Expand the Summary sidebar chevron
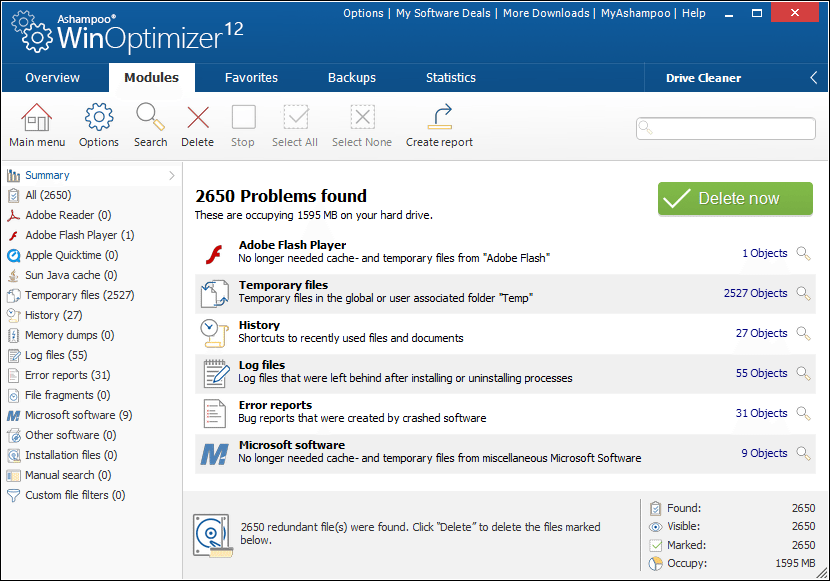The height and width of the screenshot is (581, 830). point(172,176)
